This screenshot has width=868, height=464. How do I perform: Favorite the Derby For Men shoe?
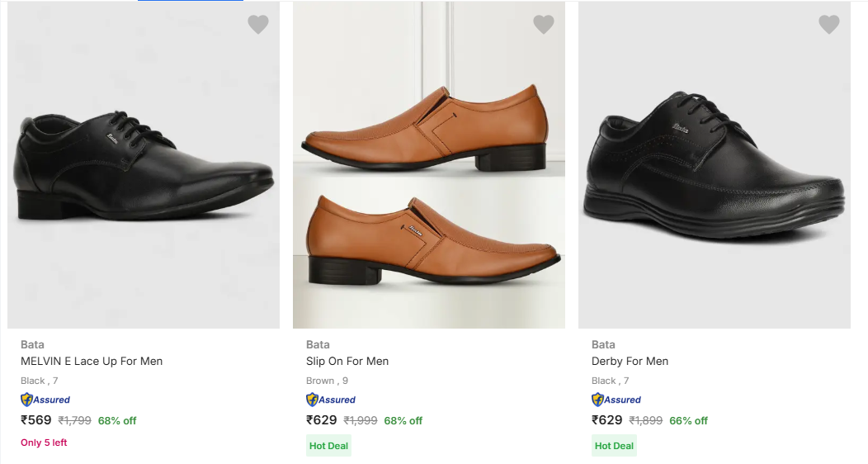tap(829, 25)
